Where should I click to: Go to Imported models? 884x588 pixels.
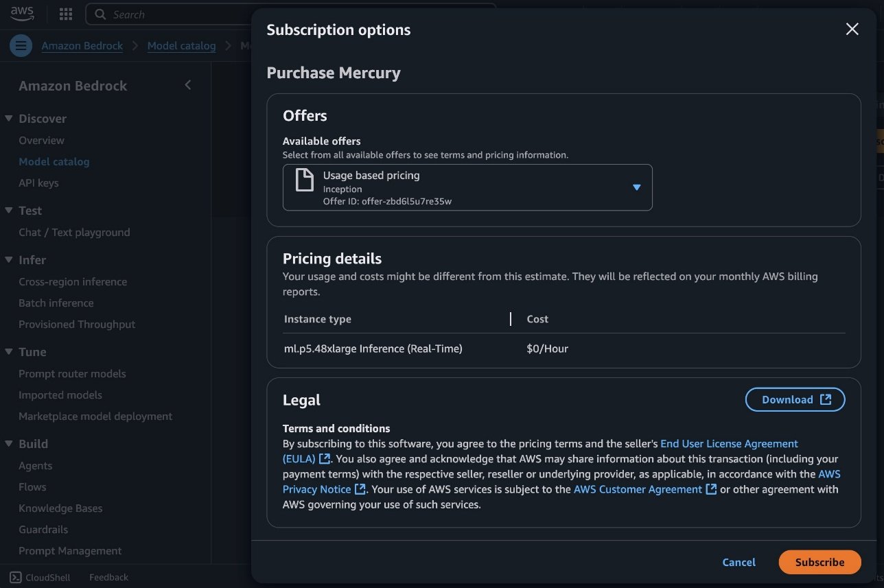click(60, 395)
